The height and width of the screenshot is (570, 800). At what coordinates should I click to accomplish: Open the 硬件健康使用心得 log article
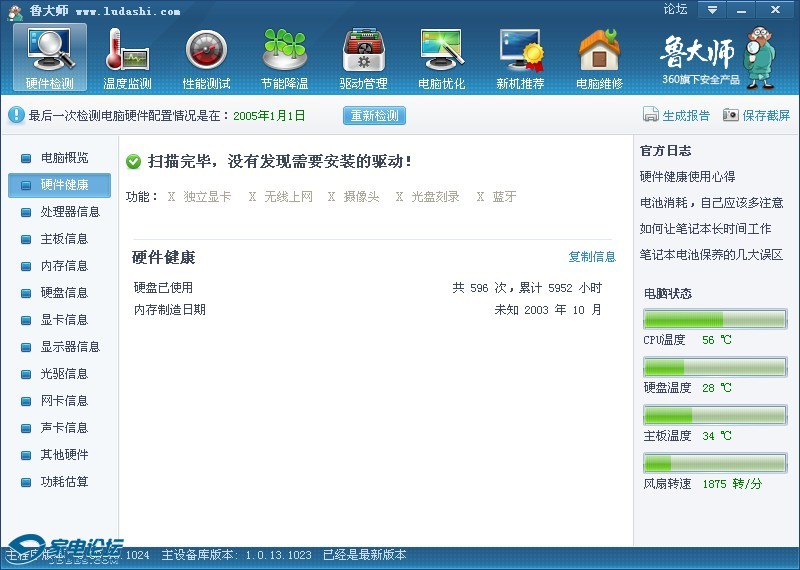point(687,177)
